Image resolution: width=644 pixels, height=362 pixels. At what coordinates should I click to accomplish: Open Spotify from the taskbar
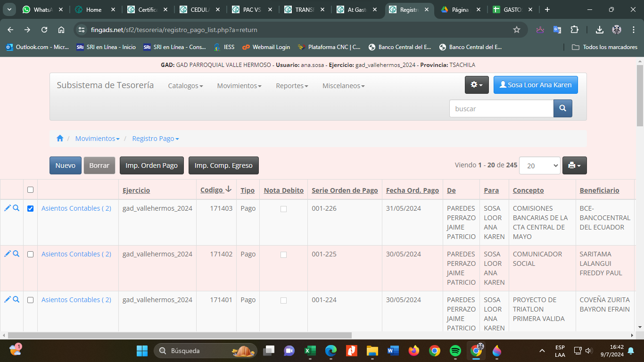(455, 351)
